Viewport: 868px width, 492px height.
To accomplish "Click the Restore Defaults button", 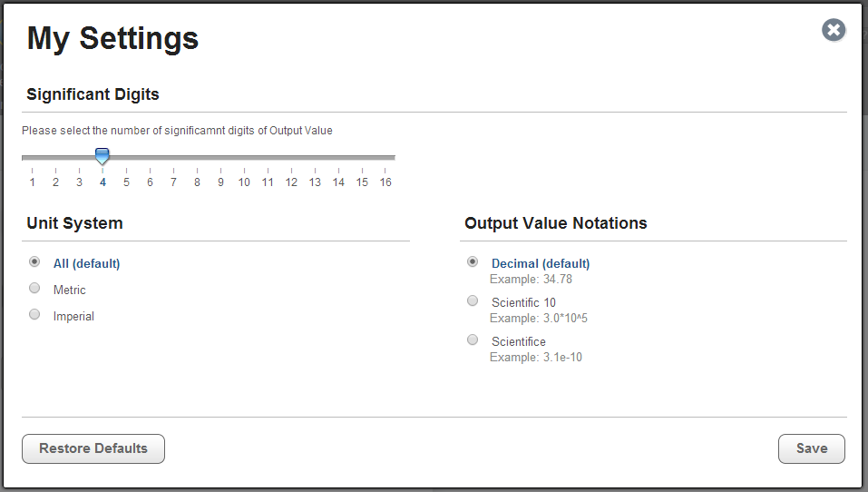I will point(93,448).
